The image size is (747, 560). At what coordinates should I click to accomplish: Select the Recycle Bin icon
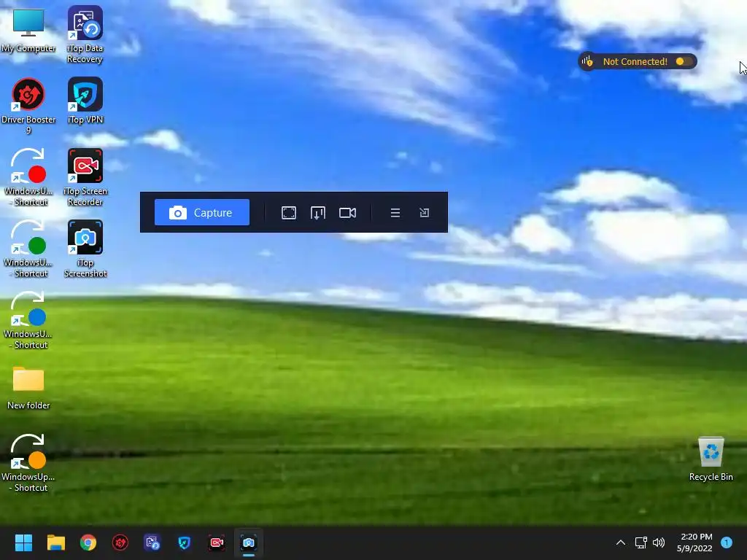pyautogui.click(x=711, y=459)
